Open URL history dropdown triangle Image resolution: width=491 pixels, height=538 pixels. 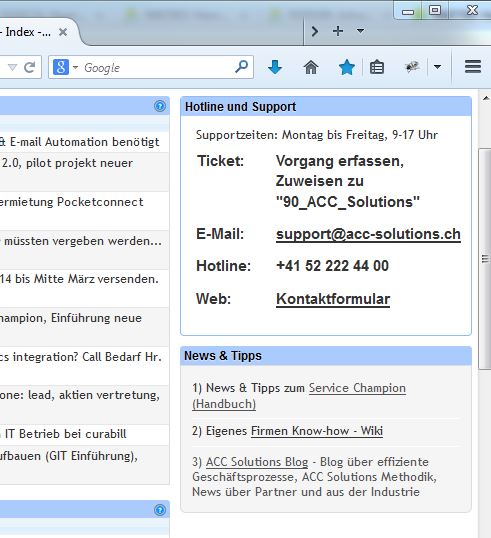tap(12, 67)
